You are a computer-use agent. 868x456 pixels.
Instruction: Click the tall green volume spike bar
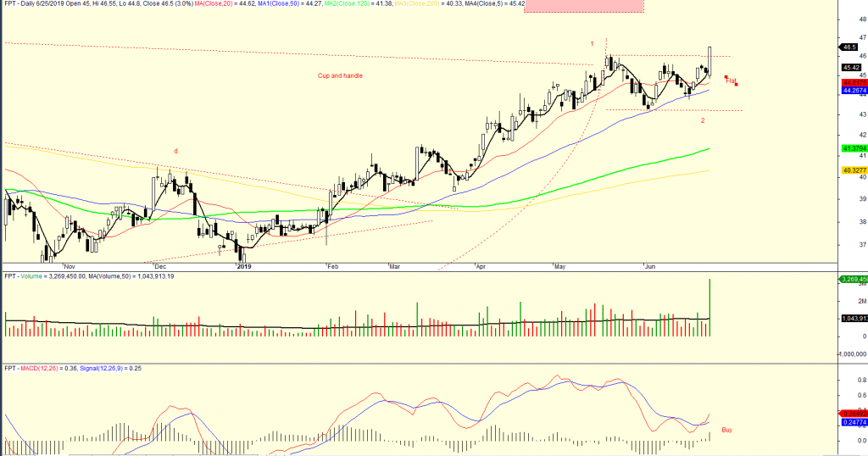tap(709, 307)
